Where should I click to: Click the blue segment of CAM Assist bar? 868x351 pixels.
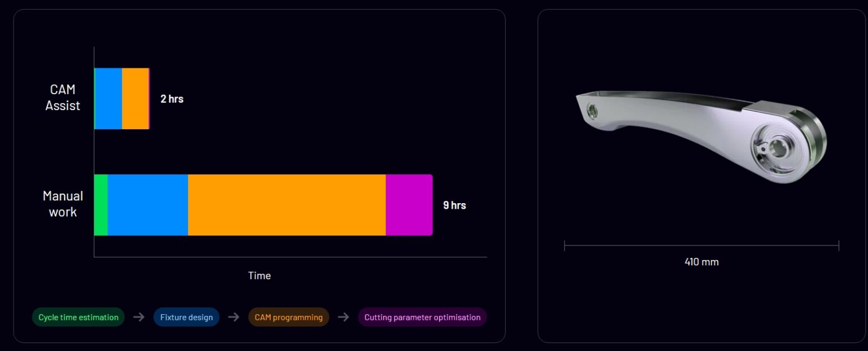(x=108, y=99)
